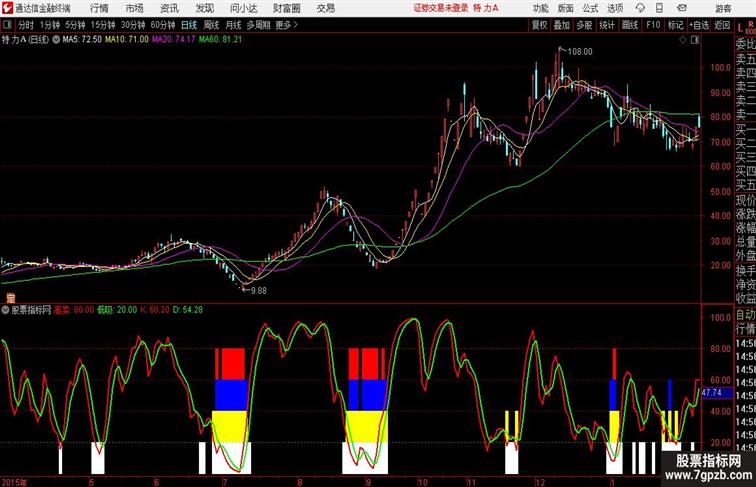Toggle the side panel icon at chart top right
Viewport: 756px width, 487px height.
tap(695, 41)
